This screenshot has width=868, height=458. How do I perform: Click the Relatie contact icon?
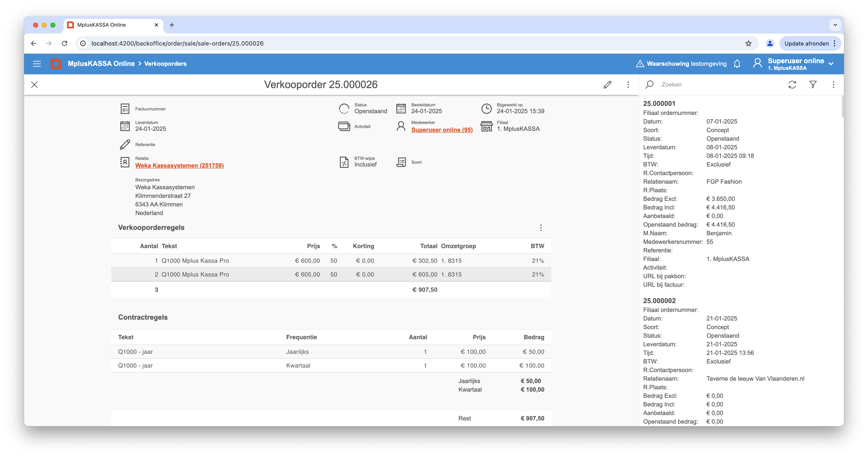125,162
